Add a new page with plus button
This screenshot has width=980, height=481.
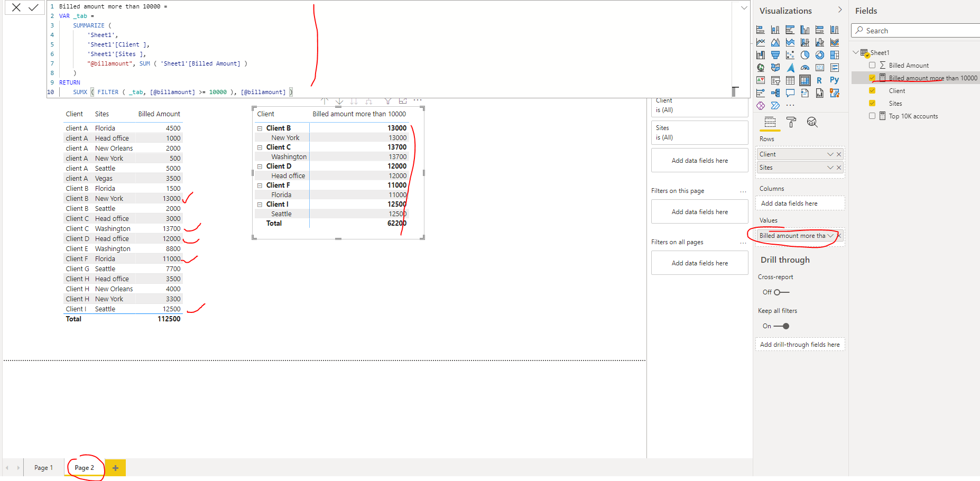tap(115, 468)
